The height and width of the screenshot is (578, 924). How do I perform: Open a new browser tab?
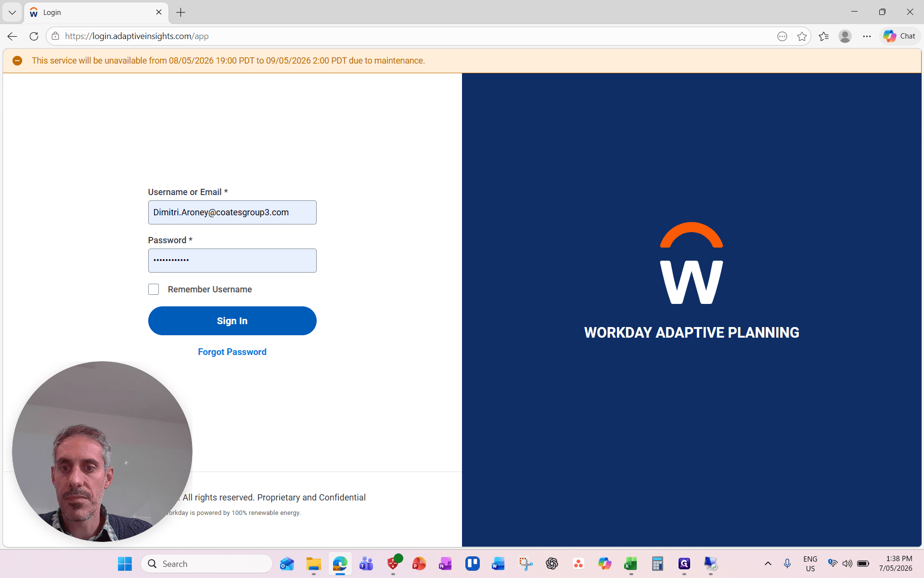[x=181, y=13]
